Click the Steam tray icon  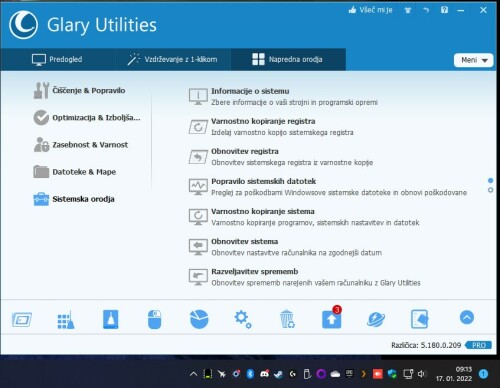pos(278,374)
